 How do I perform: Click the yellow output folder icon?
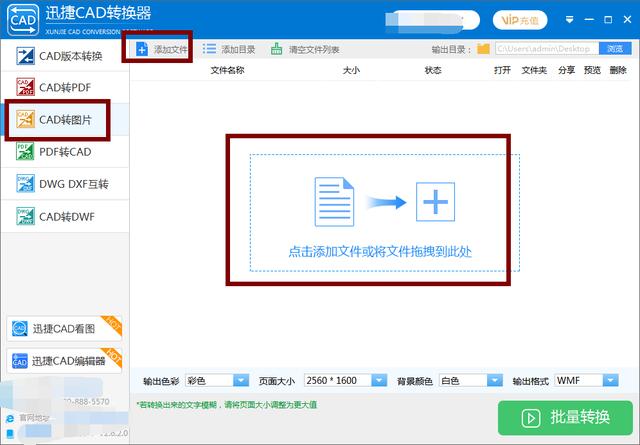pos(483,49)
